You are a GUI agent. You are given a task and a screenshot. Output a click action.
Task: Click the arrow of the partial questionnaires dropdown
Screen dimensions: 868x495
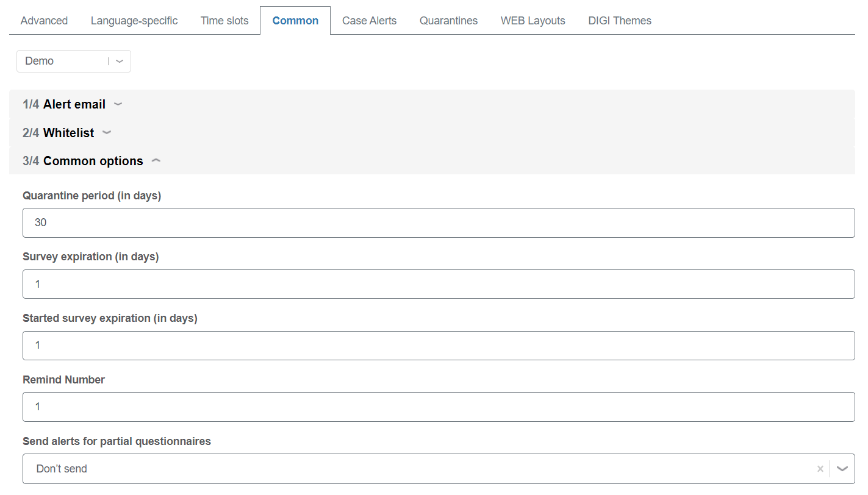pos(842,469)
